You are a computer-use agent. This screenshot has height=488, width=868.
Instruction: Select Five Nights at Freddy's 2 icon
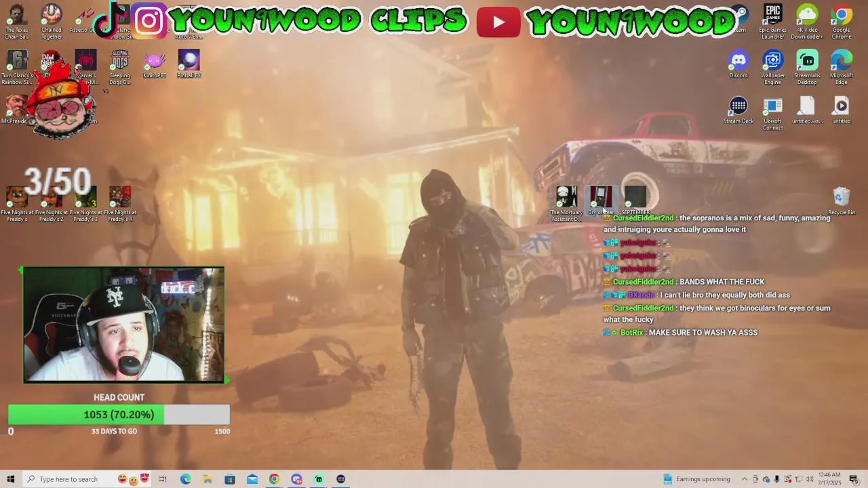(x=52, y=204)
